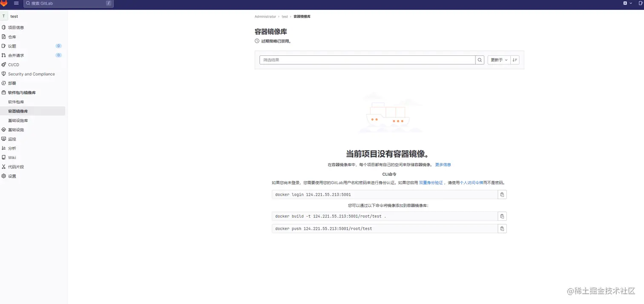644x304 pixels.
Task: Open the create new plus dropdown
Action: [x=627, y=3]
